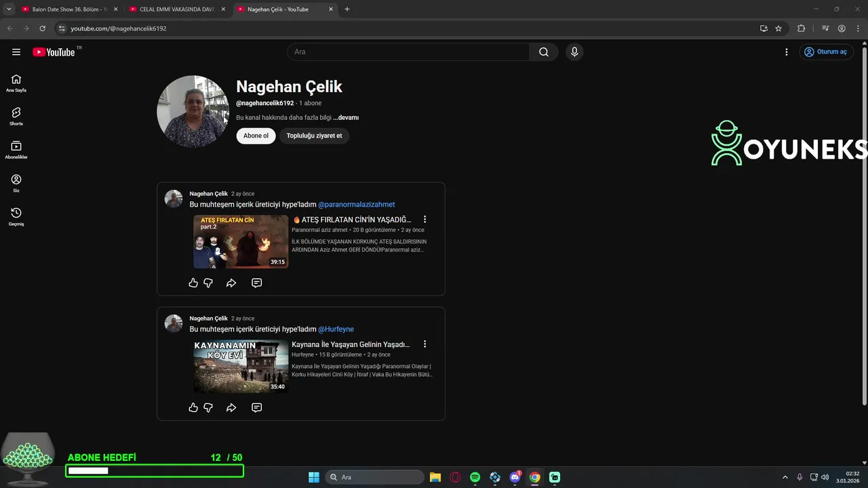Click the Chrome address bar URL
Image resolution: width=868 pixels, height=488 pixels.
119,28
